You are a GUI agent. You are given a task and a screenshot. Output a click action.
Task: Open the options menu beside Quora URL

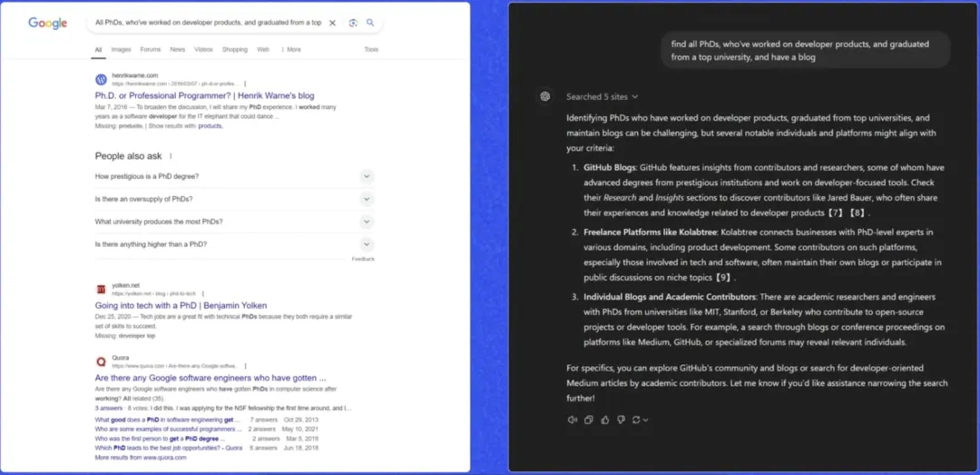246,365
